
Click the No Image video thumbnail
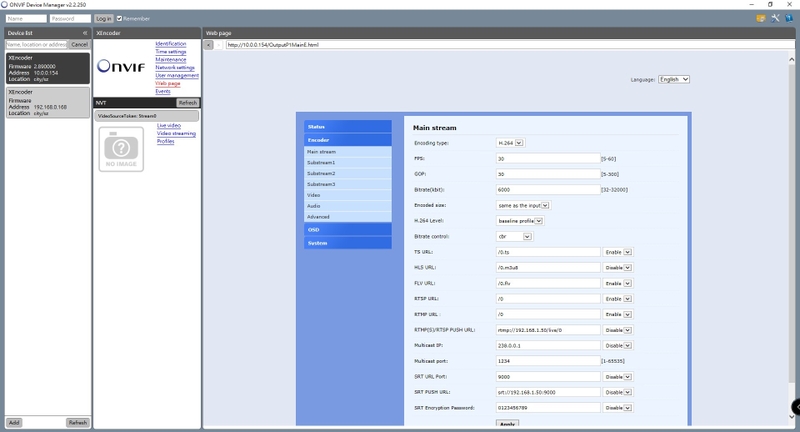[121, 149]
